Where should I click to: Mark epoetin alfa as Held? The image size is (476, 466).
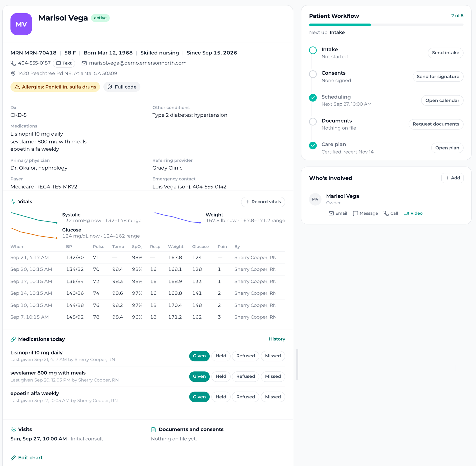[x=221, y=397]
